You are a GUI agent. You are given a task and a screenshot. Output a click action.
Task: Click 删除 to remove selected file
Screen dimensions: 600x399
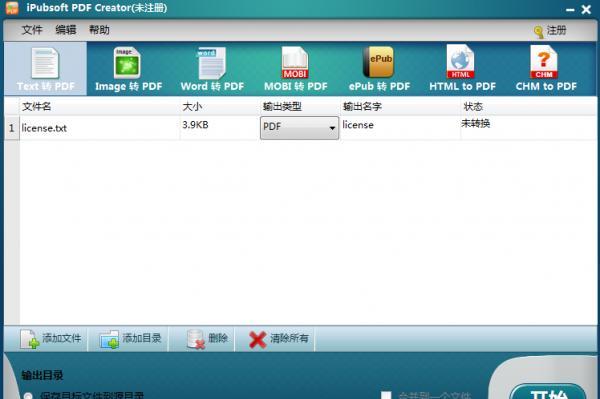(x=207, y=339)
